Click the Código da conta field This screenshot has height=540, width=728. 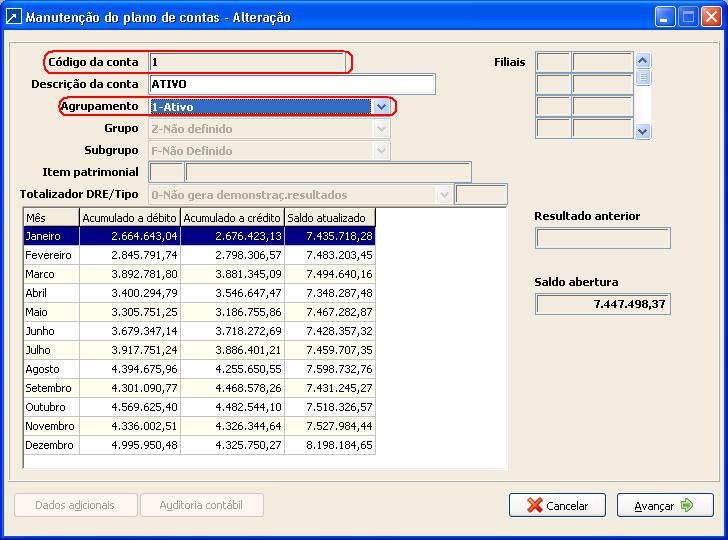click(247, 62)
